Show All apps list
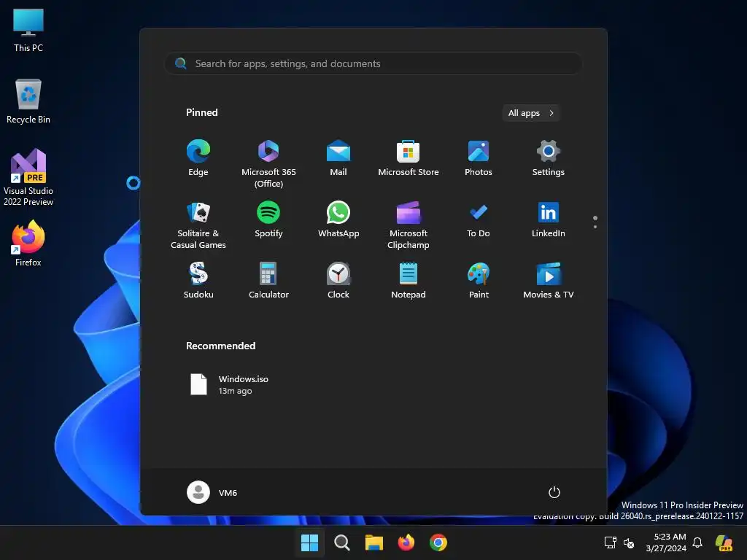 (x=531, y=113)
